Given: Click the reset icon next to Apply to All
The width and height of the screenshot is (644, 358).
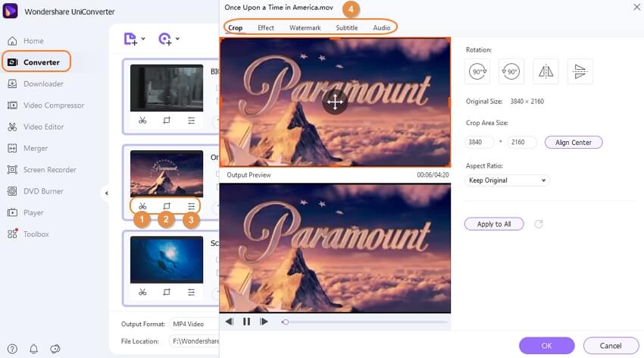Looking at the screenshot, I should (539, 224).
